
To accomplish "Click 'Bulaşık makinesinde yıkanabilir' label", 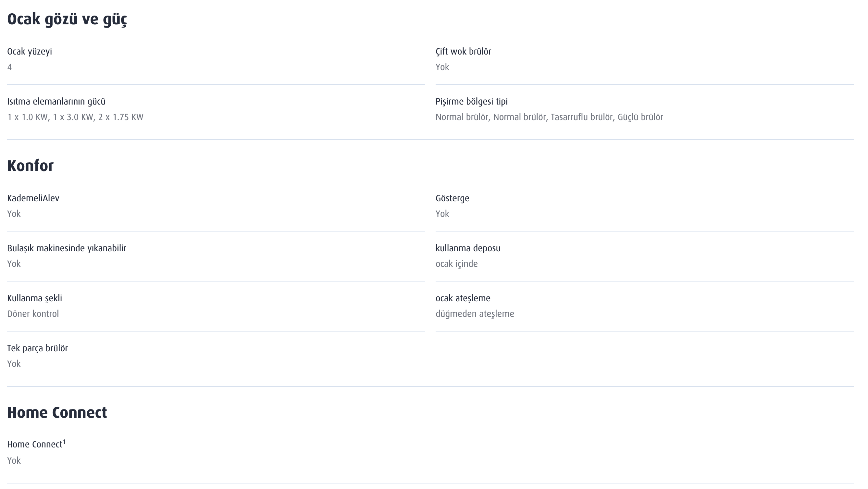I will [67, 248].
